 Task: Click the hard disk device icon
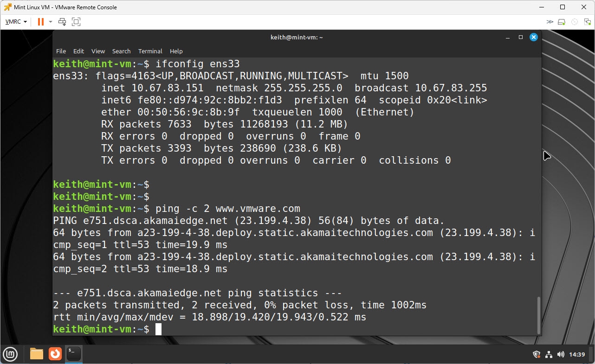tap(562, 22)
